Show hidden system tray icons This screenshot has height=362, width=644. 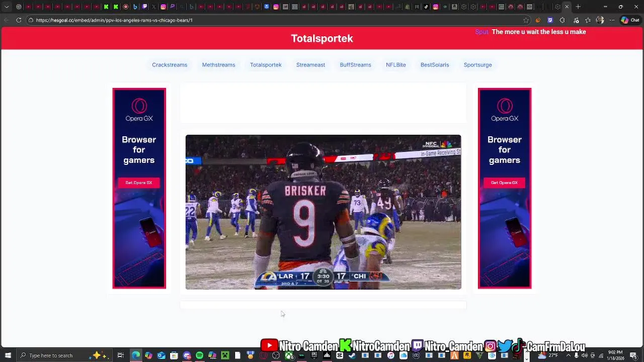coord(569,355)
